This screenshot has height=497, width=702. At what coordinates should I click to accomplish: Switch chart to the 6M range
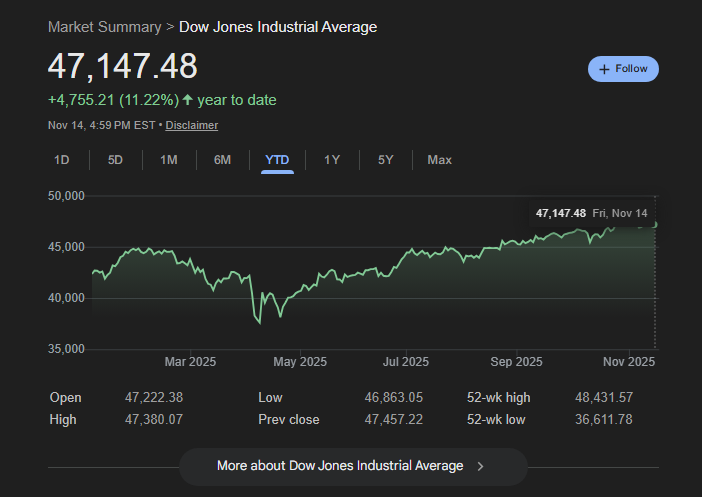pyautogui.click(x=222, y=160)
